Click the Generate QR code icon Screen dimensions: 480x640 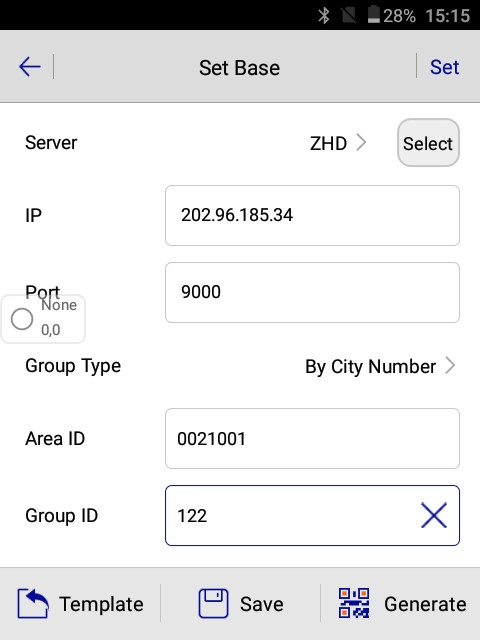coord(354,603)
